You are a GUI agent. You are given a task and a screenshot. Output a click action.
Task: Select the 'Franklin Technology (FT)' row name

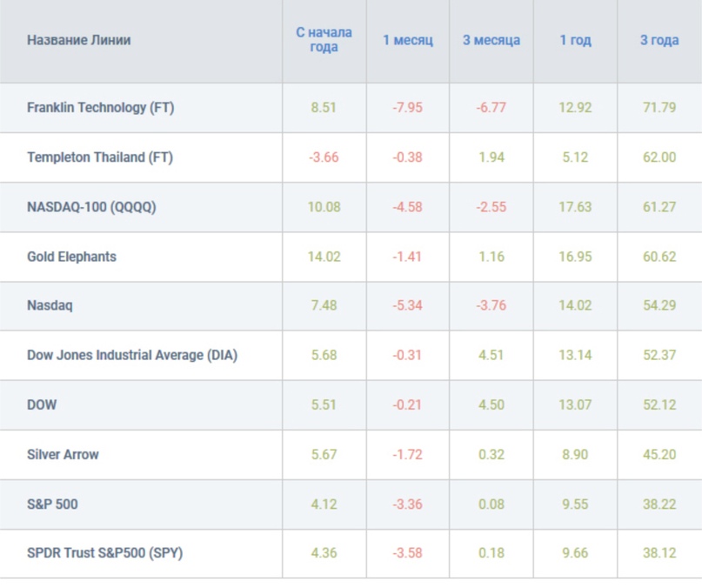pyautogui.click(x=100, y=108)
